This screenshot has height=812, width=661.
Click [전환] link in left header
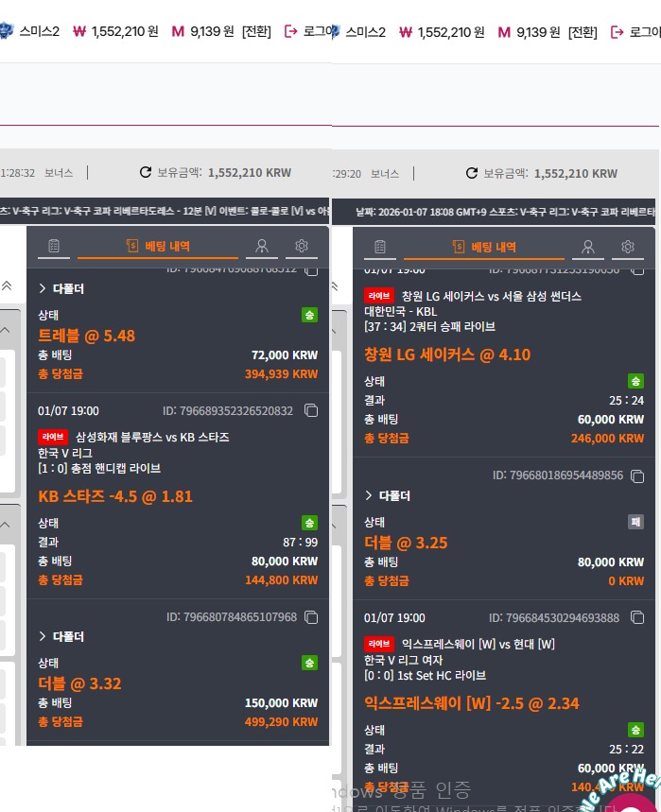(256, 31)
